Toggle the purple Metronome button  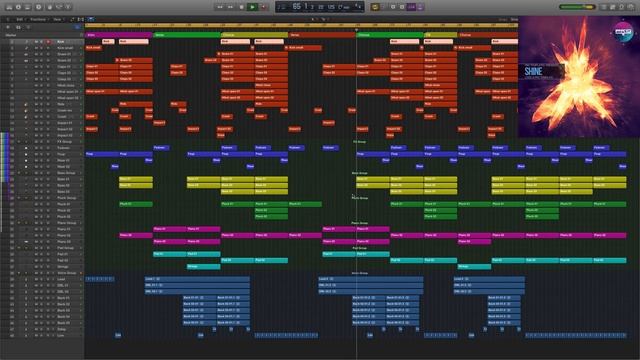pos(420,7)
